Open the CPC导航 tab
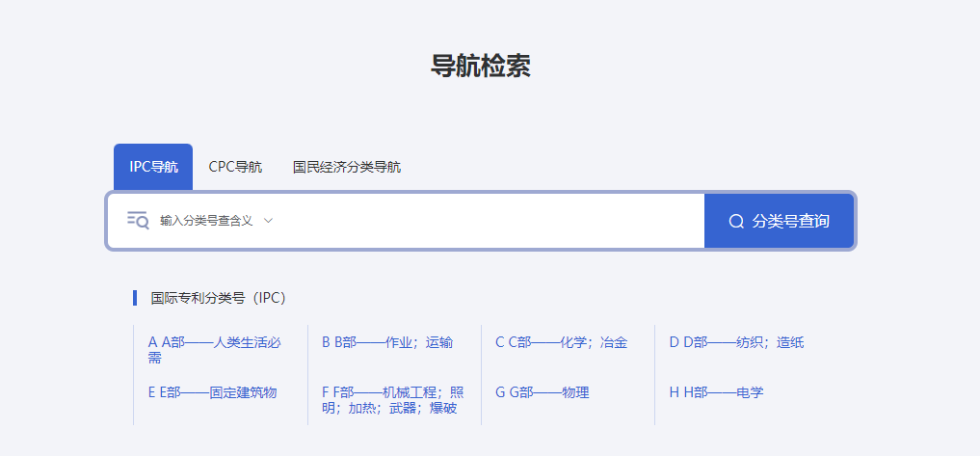This screenshot has height=456, width=980. (235, 167)
